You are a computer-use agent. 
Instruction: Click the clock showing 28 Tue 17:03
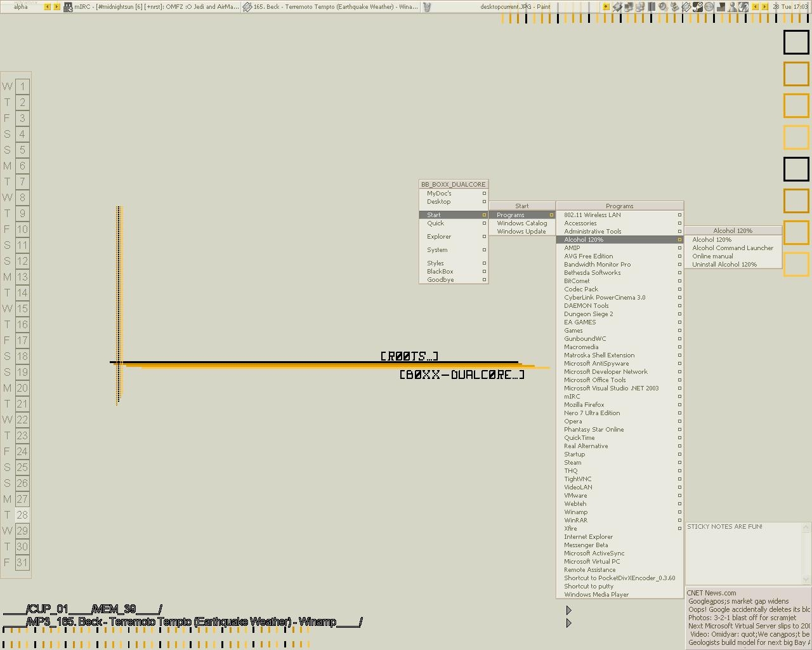tap(790, 7)
